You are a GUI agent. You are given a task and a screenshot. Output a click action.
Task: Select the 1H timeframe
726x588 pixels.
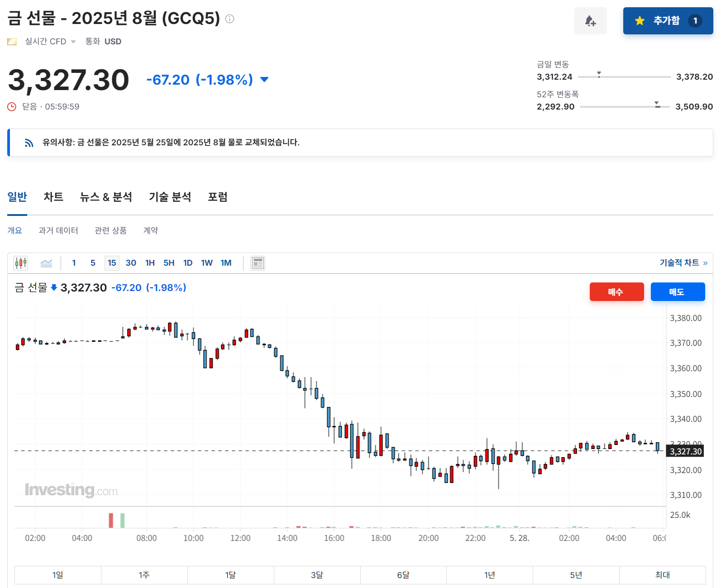point(150,263)
